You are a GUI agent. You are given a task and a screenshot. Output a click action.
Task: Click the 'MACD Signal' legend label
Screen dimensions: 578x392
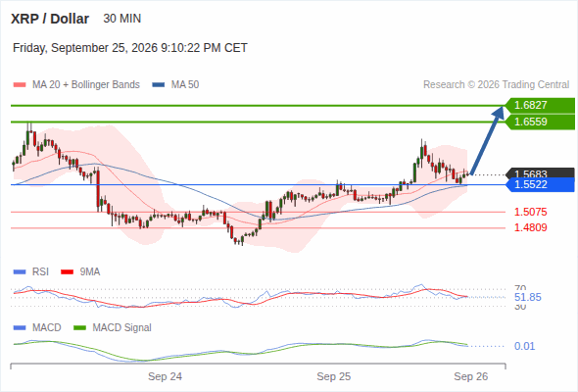point(122,327)
